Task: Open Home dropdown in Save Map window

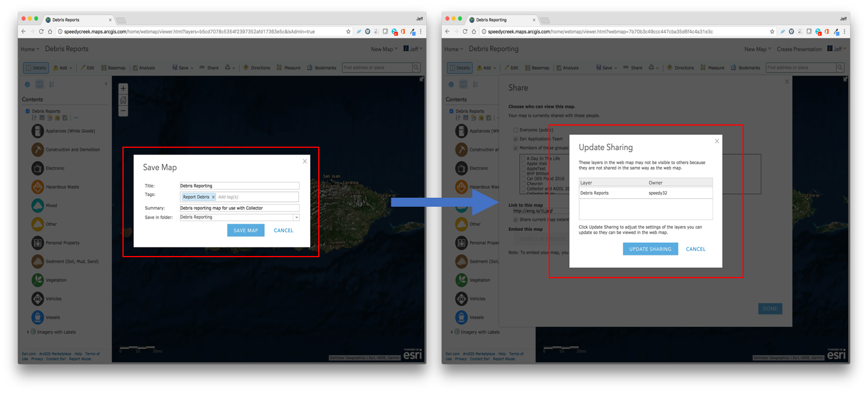Action: pos(30,49)
